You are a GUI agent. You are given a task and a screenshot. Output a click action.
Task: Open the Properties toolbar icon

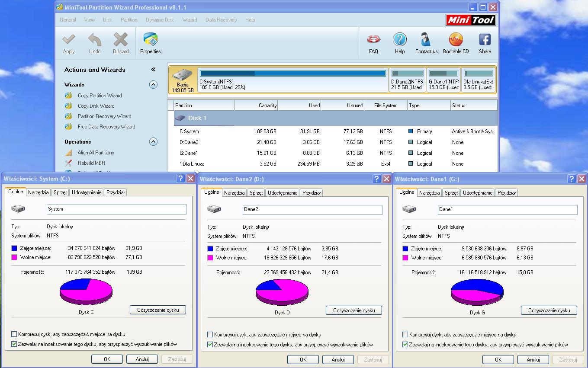150,42
